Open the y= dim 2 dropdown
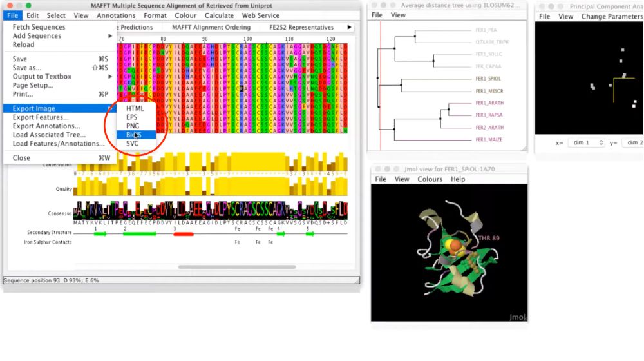This screenshot has width=644, height=361. (633, 142)
